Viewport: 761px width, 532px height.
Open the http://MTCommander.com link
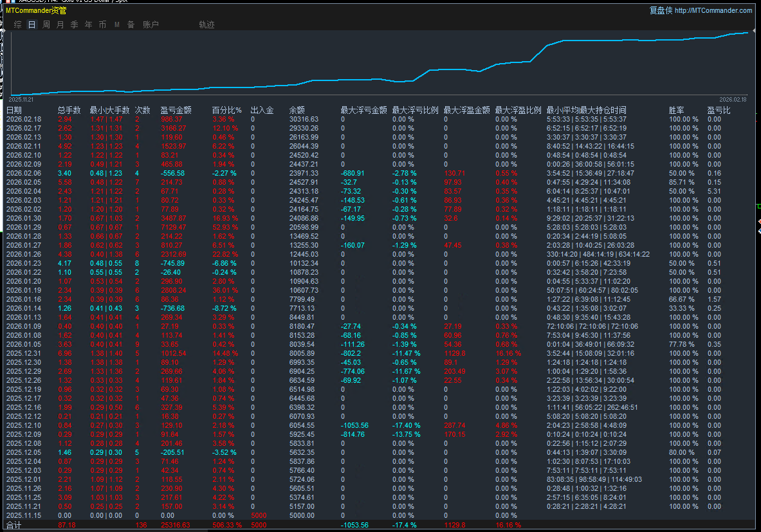713,10
